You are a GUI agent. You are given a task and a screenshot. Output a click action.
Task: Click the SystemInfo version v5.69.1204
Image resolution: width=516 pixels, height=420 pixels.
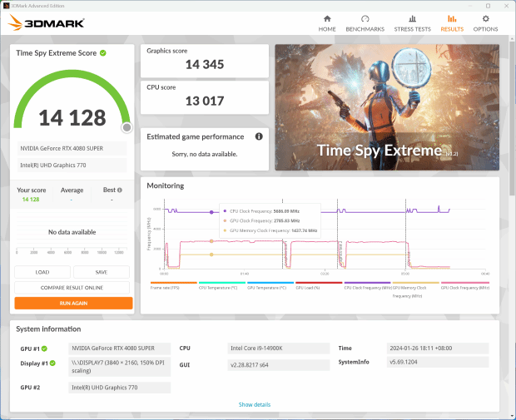tap(438, 362)
